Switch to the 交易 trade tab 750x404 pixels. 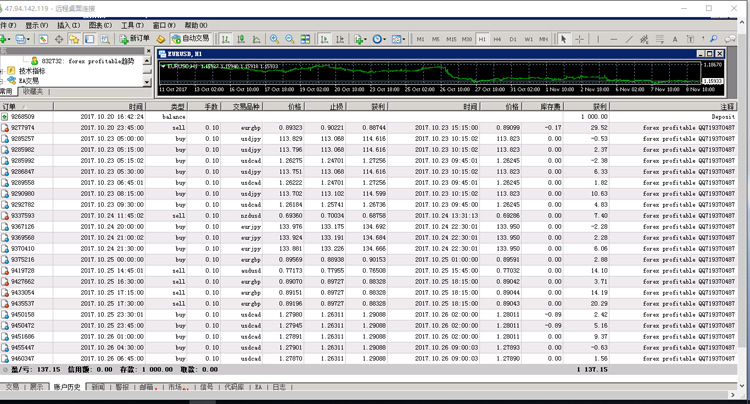coord(11,387)
